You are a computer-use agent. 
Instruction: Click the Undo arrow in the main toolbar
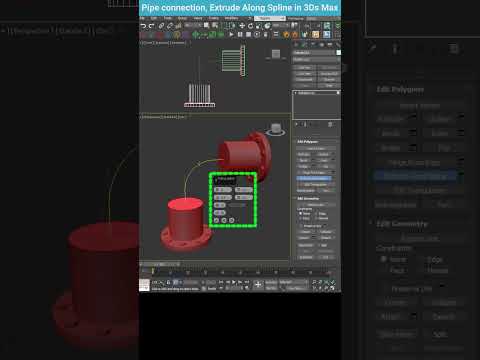[x=143, y=26]
